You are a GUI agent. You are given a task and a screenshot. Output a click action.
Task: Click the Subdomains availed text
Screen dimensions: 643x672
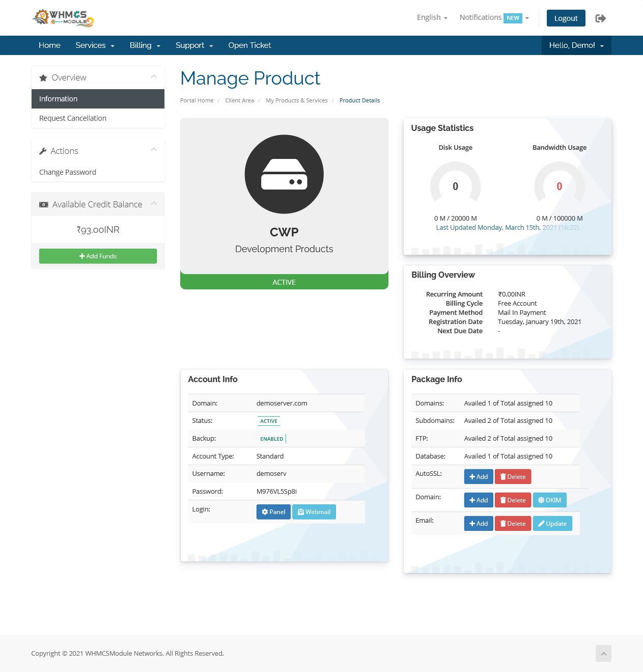coord(508,421)
